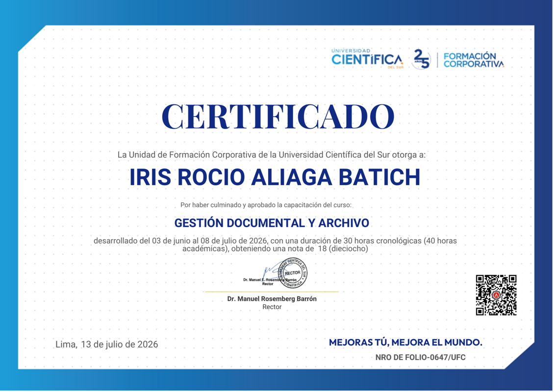The width and height of the screenshot is (554, 392).
Task: Click the slogan 'MEJORAS TÚ, MEJORA EL MUNDO.'
Action: (x=405, y=342)
